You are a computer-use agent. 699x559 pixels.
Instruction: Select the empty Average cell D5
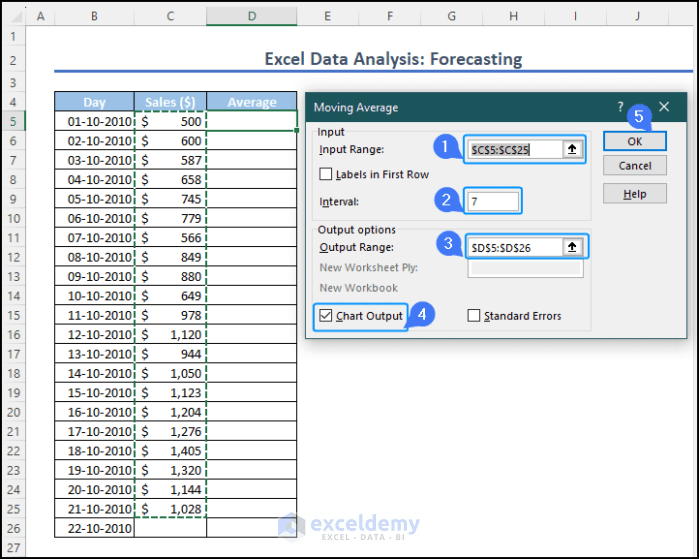(x=252, y=121)
